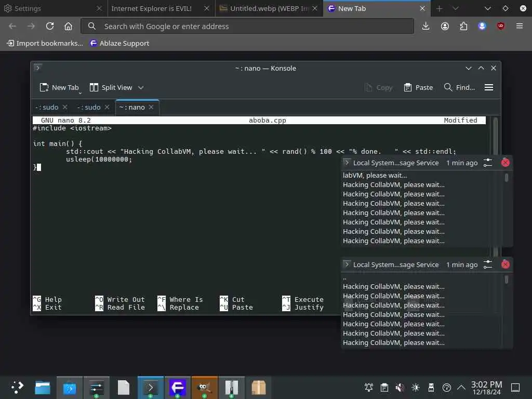532x399 pixels.
Task: Open uBlock Origin extension icon
Action: [x=501, y=26]
